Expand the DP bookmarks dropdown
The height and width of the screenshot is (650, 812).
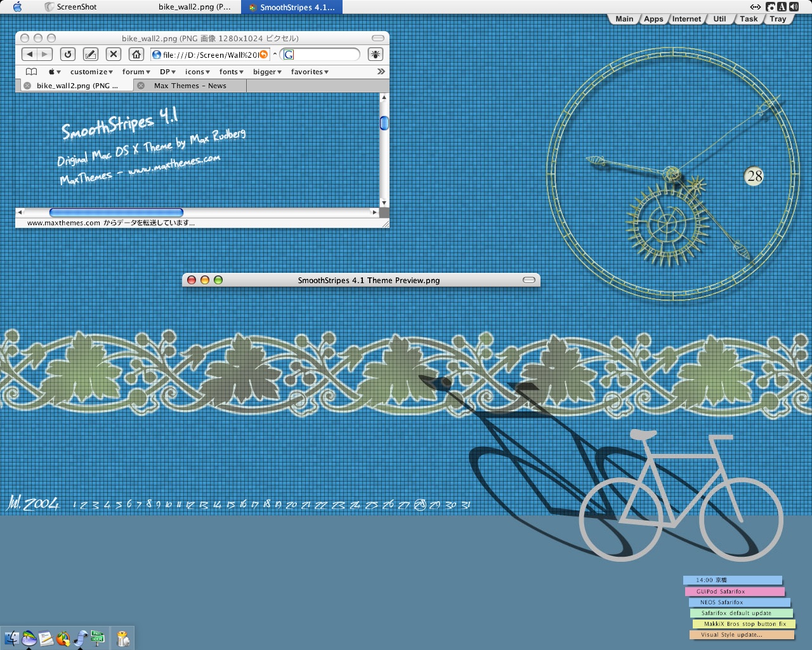tap(167, 72)
